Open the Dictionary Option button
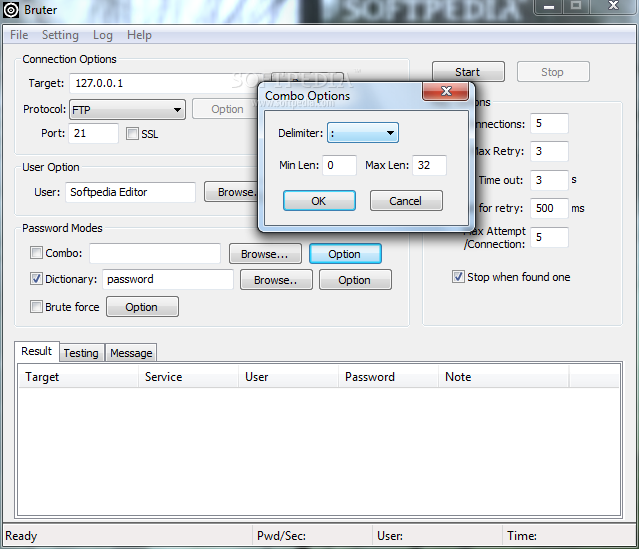 click(355, 280)
